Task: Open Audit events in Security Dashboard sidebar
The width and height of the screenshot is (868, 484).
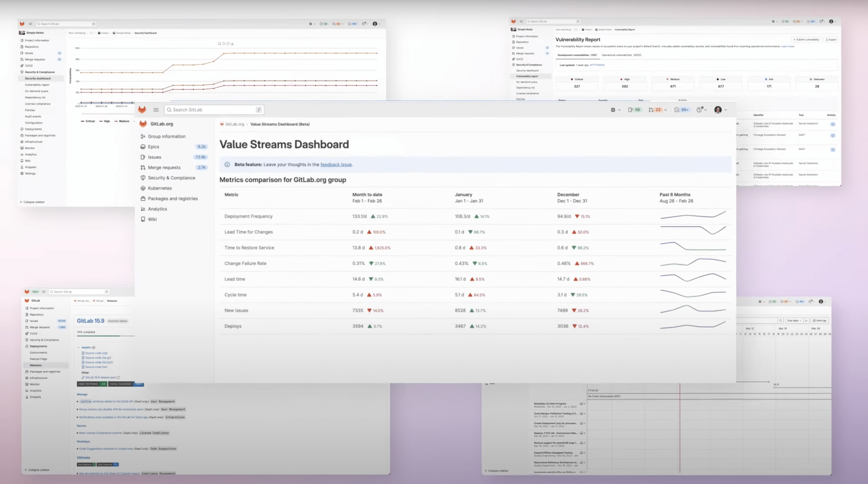Action: [33, 116]
